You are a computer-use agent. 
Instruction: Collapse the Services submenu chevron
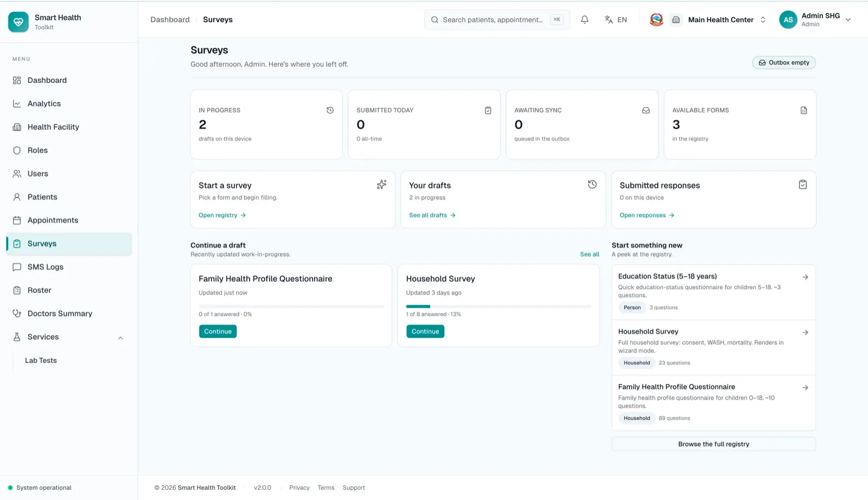[x=120, y=338]
